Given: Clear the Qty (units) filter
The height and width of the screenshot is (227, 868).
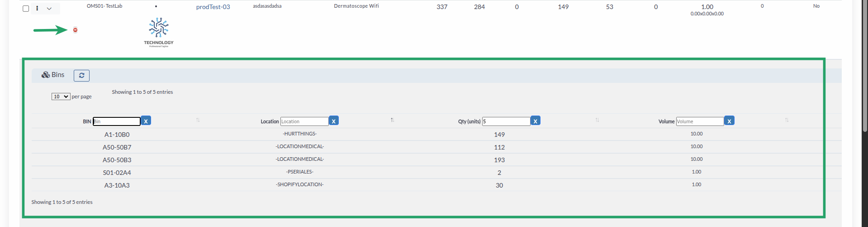Looking at the screenshot, I should click(x=535, y=121).
